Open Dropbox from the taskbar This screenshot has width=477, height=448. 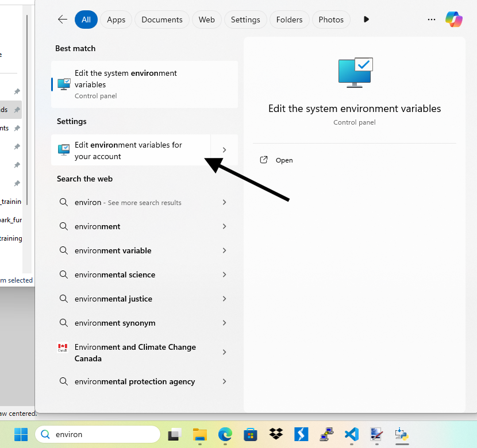(275, 434)
